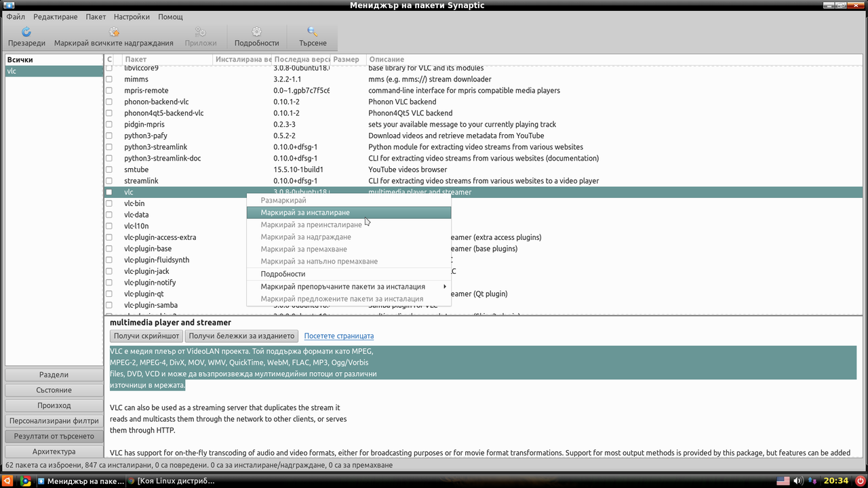This screenshot has height=488, width=868.
Task: Select the phonon4qt5-backend-vlc package name
Action: pos(164,113)
